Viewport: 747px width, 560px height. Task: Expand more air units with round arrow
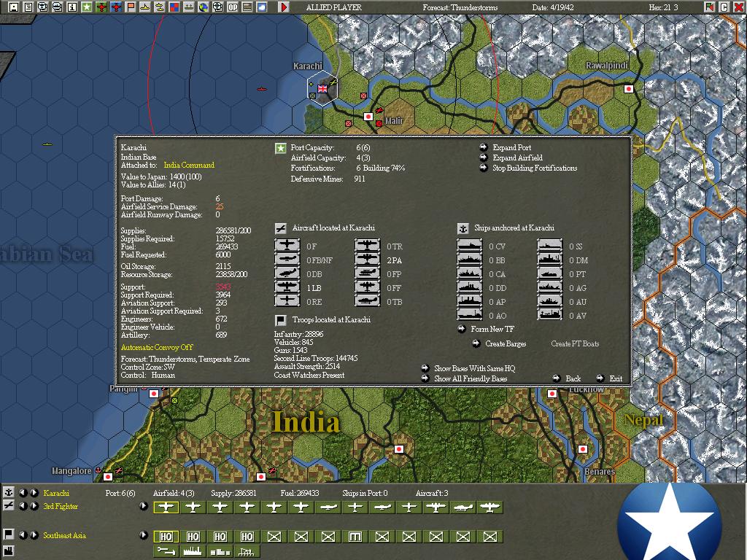point(144,506)
